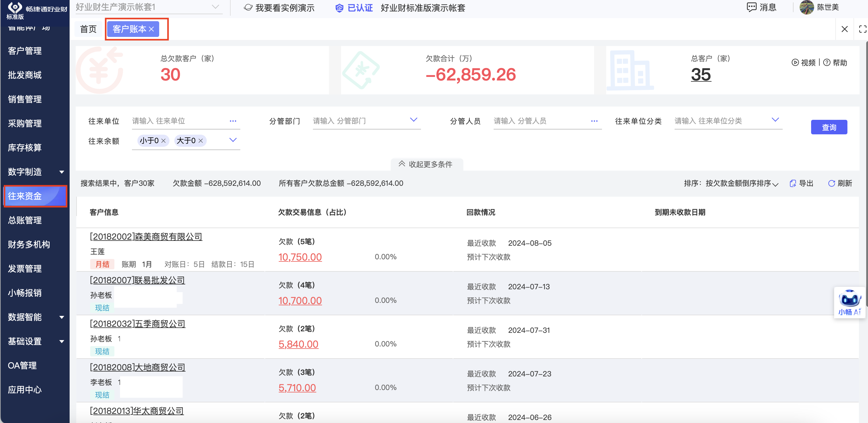The height and width of the screenshot is (423, 868).
Task: Click the 刷新 refresh icon
Action: coord(831,183)
